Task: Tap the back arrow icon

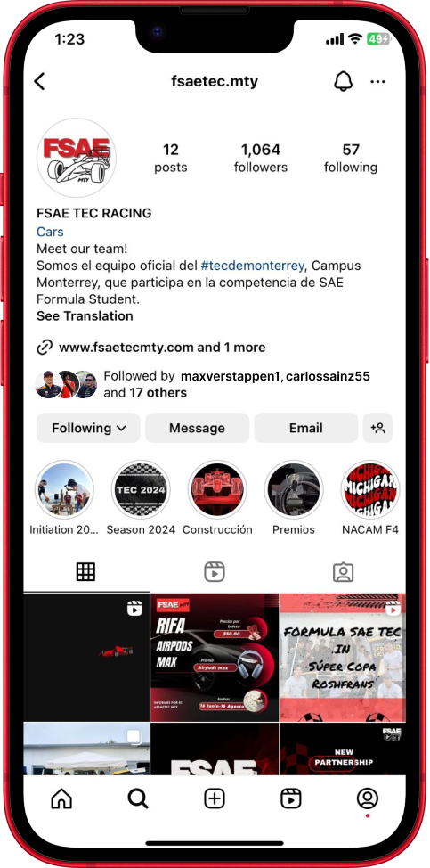Action: (39, 82)
